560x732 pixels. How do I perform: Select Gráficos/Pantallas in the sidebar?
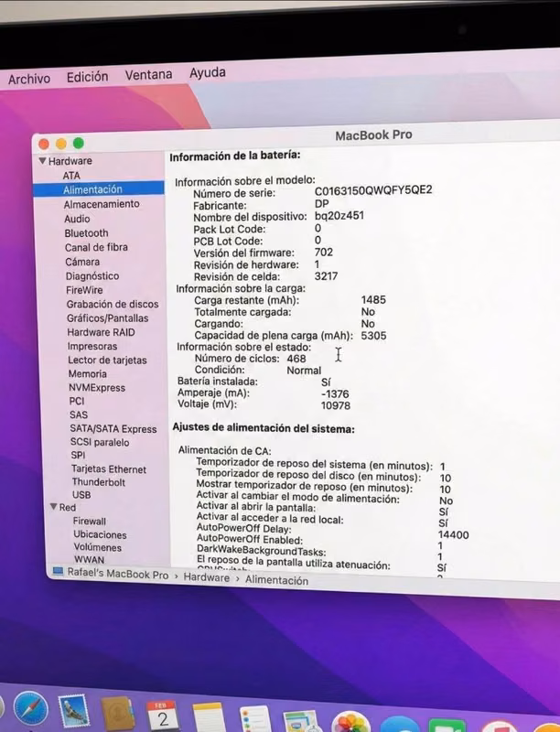(x=107, y=318)
